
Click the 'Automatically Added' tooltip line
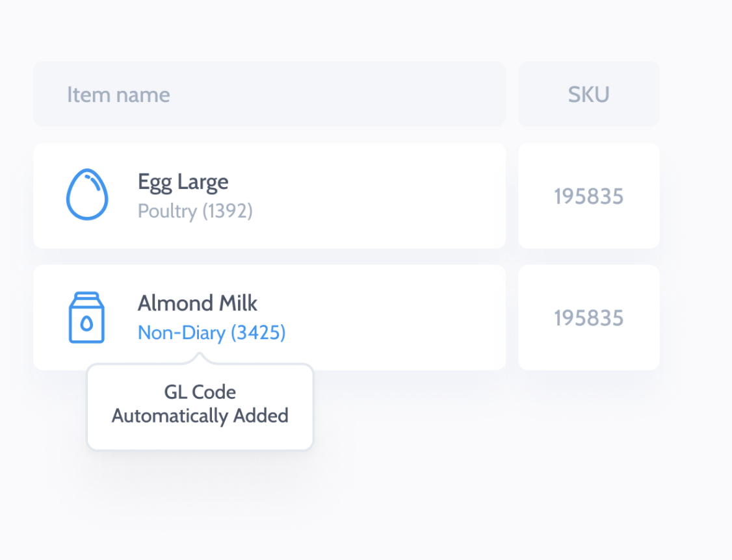tap(200, 416)
